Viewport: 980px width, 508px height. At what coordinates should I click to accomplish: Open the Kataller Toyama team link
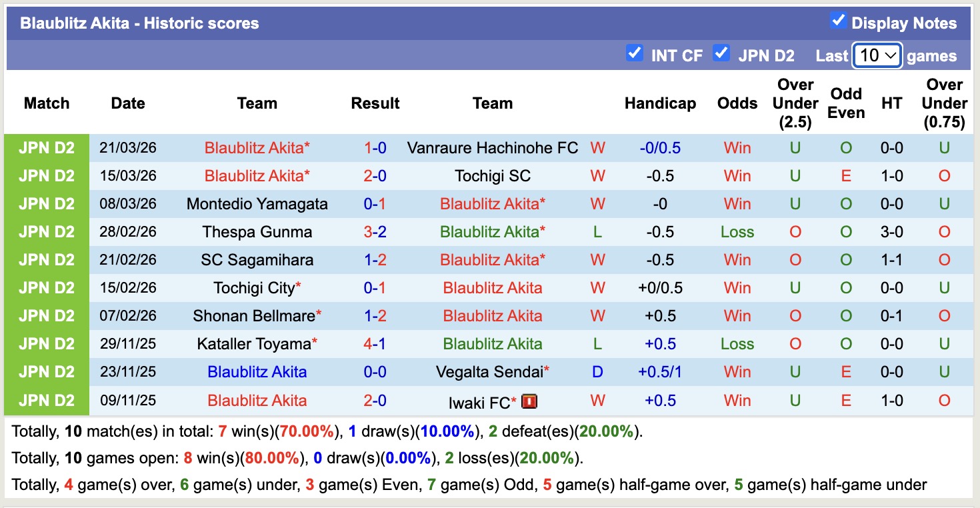click(x=253, y=343)
